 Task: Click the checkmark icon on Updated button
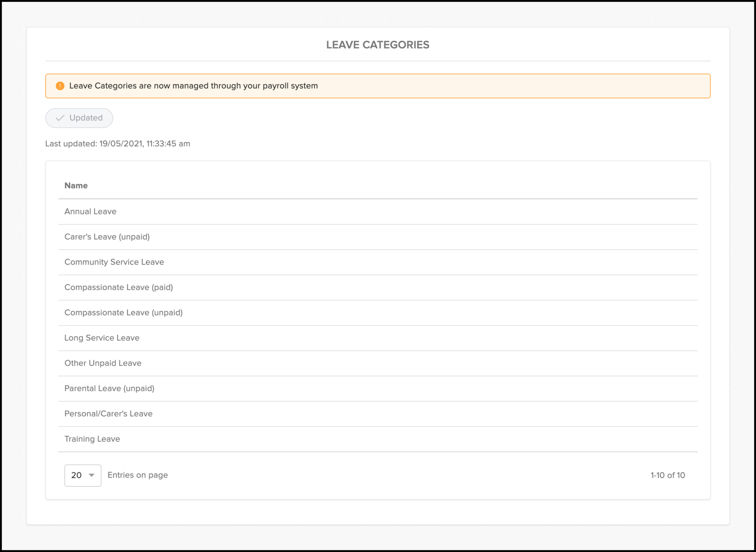60,118
